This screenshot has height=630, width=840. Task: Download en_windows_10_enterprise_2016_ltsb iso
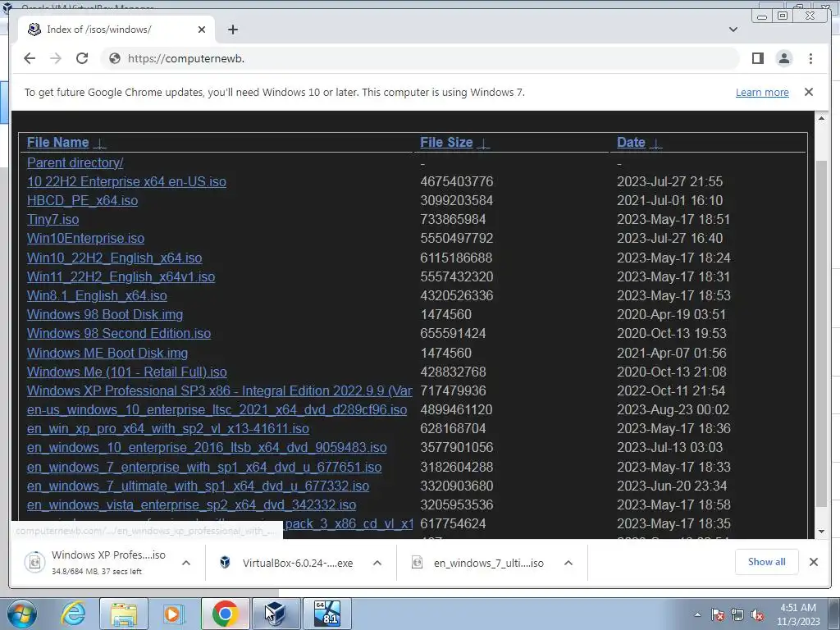[x=207, y=447]
